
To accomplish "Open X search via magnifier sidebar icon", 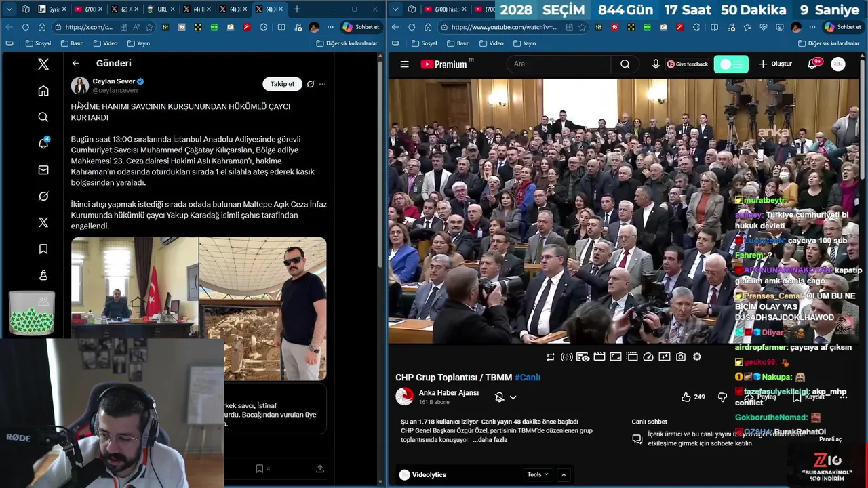I will point(43,117).
